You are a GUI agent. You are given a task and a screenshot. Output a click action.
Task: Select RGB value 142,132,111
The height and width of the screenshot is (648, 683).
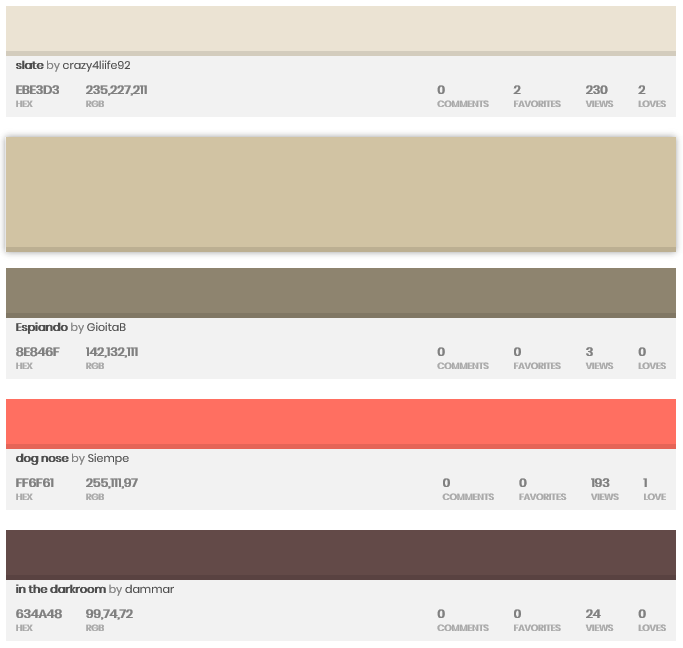(112, 352)
